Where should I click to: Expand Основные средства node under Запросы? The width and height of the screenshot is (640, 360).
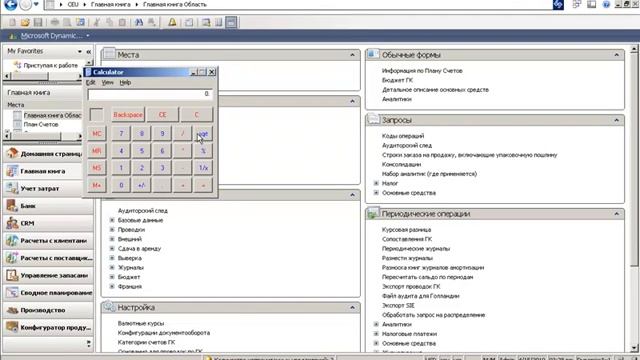(x=376, y=193)
